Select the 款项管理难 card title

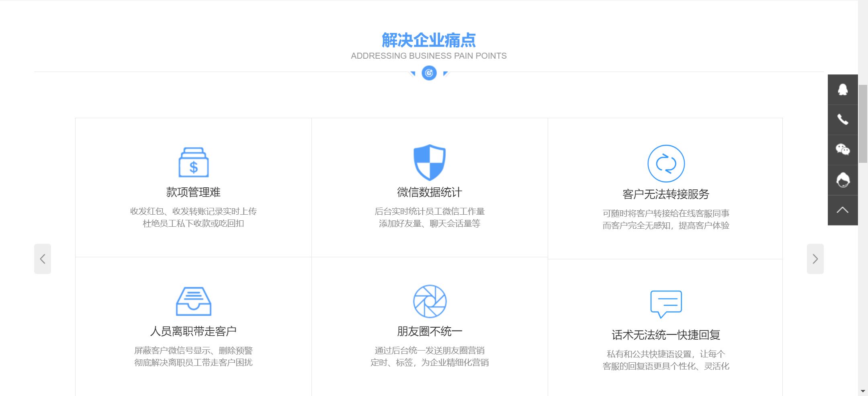pyautogui.click(x=194, y=192)
